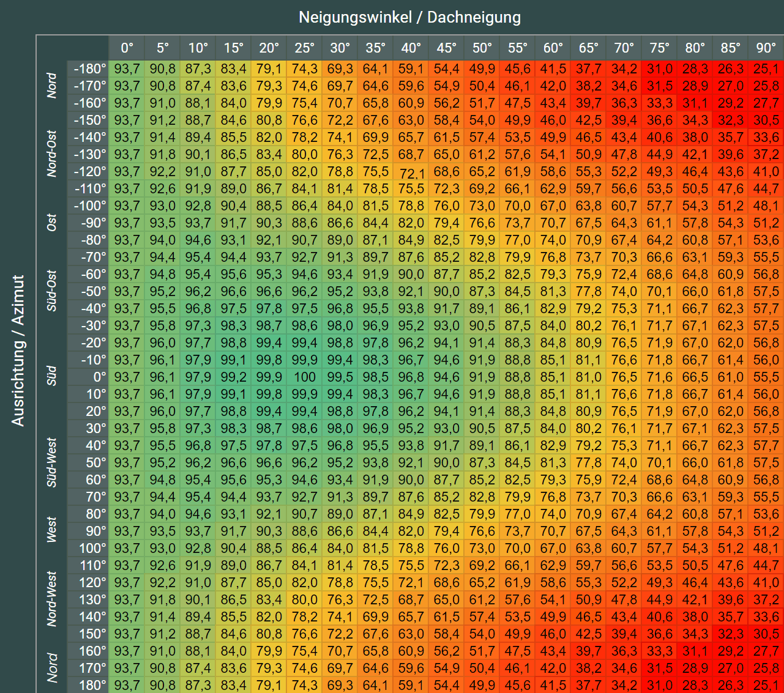Screen dimensions: 784x693
Task: Click the 40° azimuth row label
Action: (x=88, y=446)
